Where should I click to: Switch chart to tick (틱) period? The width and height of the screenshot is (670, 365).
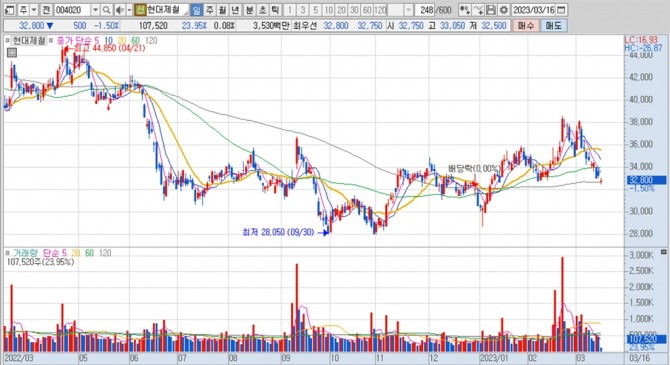276,10
